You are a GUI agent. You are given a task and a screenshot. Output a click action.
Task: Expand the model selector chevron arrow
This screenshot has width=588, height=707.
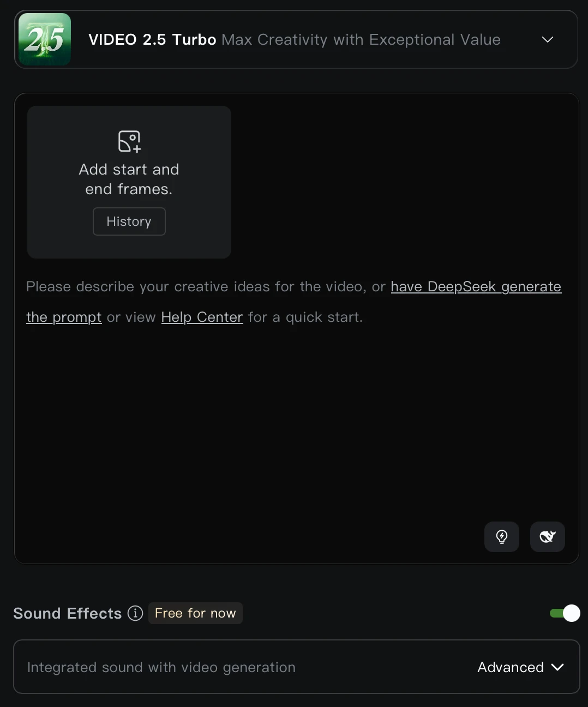coord(548,39)
